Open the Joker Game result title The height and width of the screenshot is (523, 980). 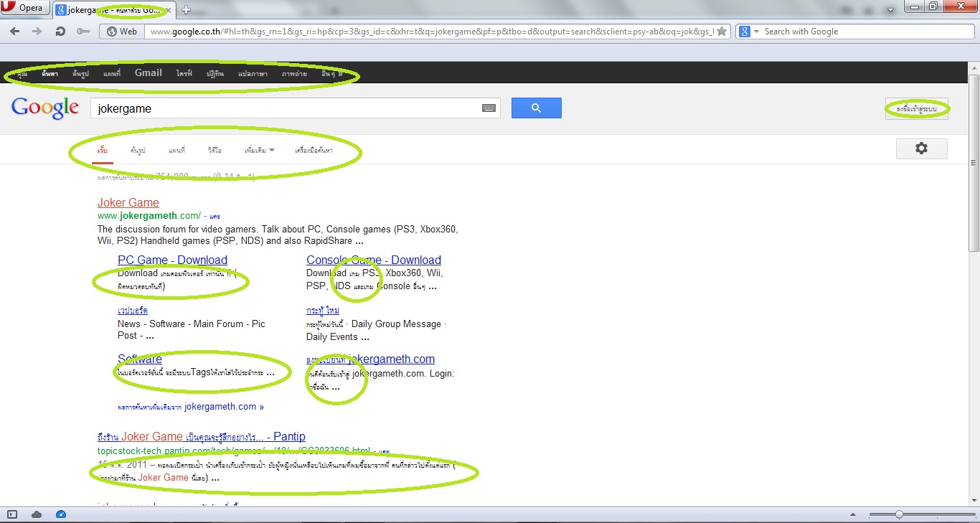click(128, 203)
